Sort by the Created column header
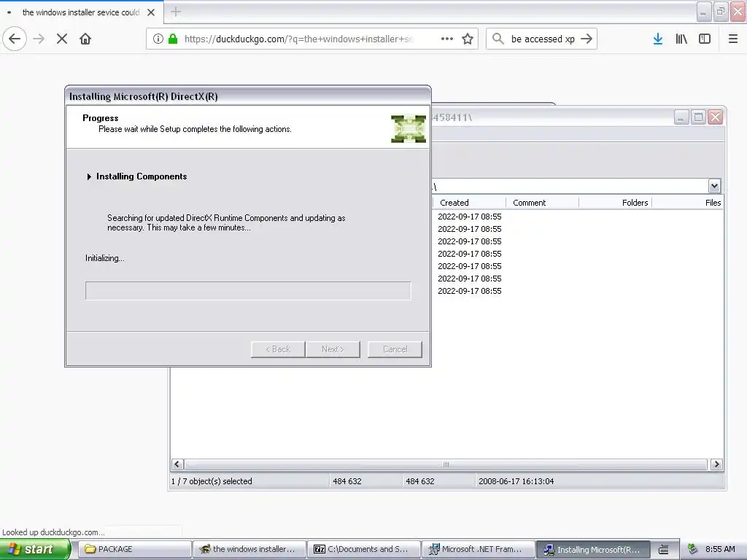Image resolution: width=747 pixels, height=560 pixels. (x=469, y=203)
